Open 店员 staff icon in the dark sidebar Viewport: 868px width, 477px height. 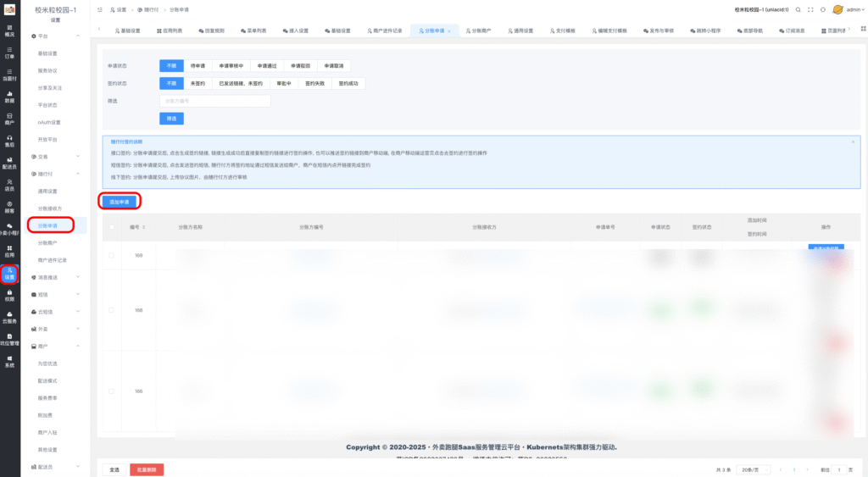coord(9,186)
